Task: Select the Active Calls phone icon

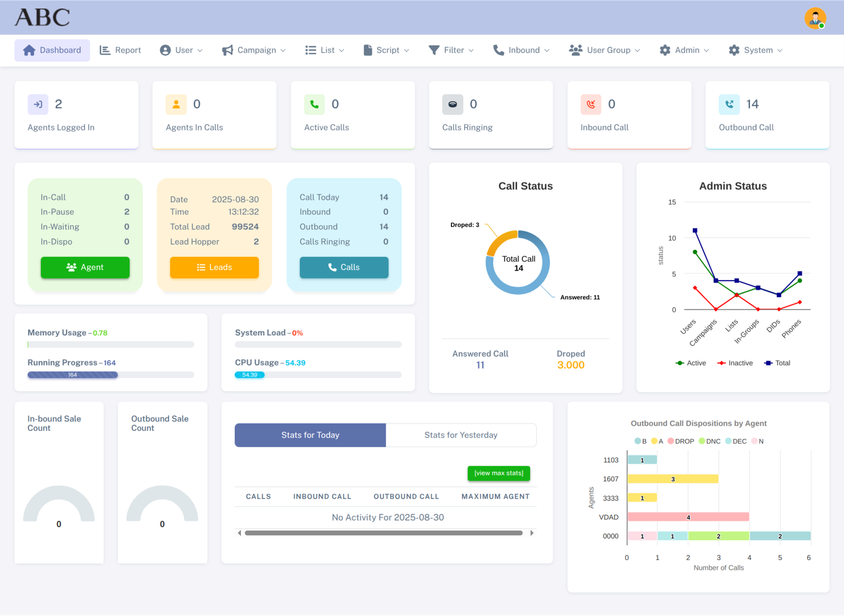Action: pyautogui.click(x=314, y=104)
